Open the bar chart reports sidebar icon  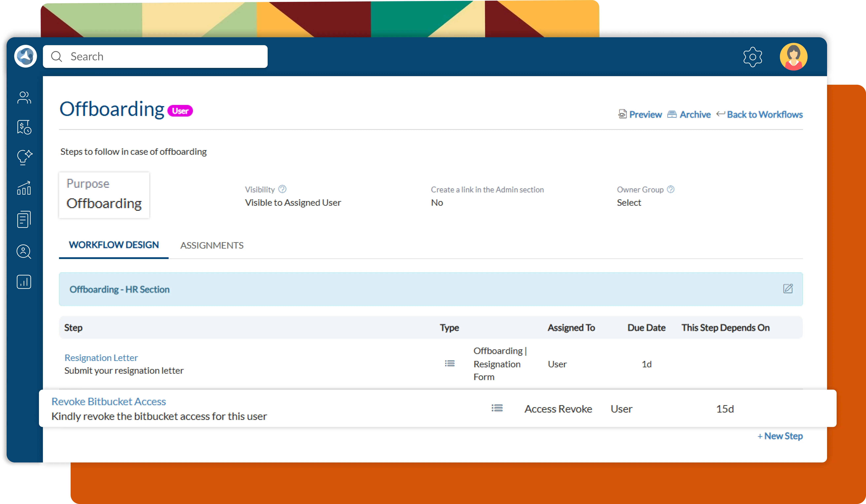[24, 282]
